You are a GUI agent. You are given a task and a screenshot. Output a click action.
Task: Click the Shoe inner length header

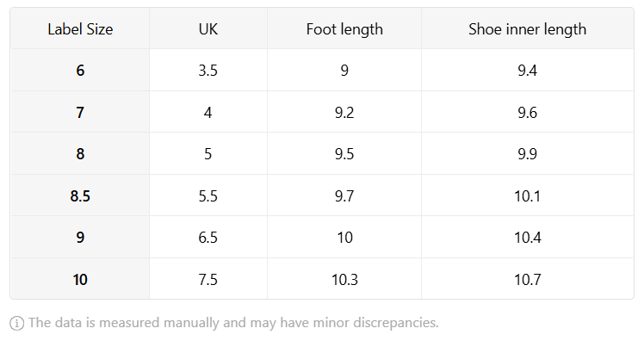click(528, 28)
